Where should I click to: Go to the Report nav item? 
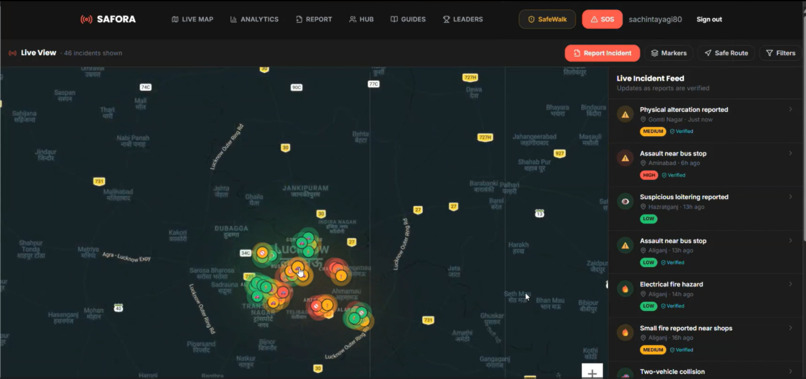(x=314, y=20)
